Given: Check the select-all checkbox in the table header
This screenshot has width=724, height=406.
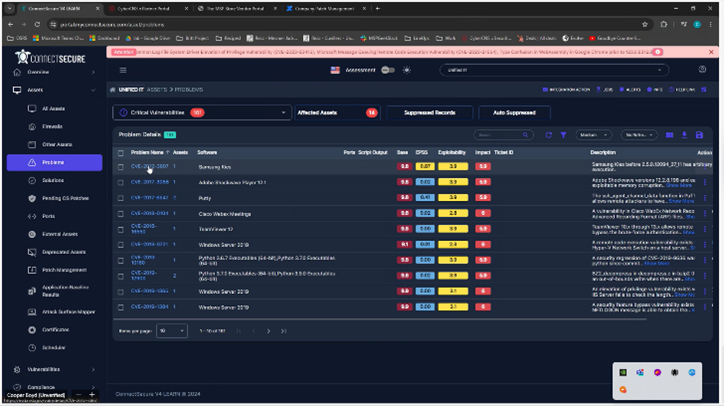Looking at the screenshot, I should [121, 153].
